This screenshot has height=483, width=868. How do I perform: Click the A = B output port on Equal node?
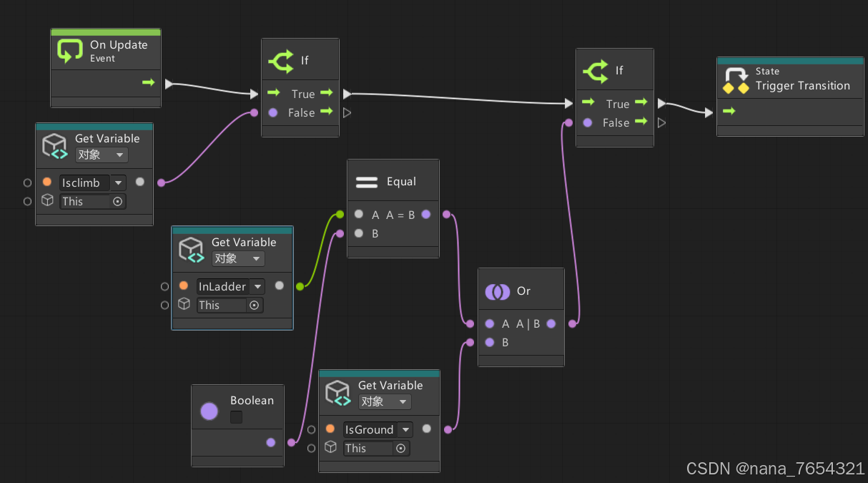tap(427, 214)
